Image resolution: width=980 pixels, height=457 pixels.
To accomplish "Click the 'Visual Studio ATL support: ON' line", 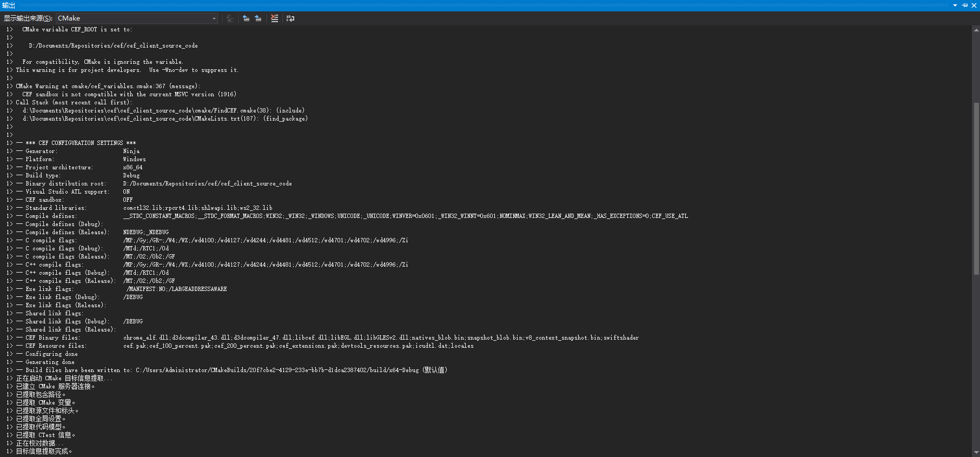I will pyautogui.click(x=73, y=192).
